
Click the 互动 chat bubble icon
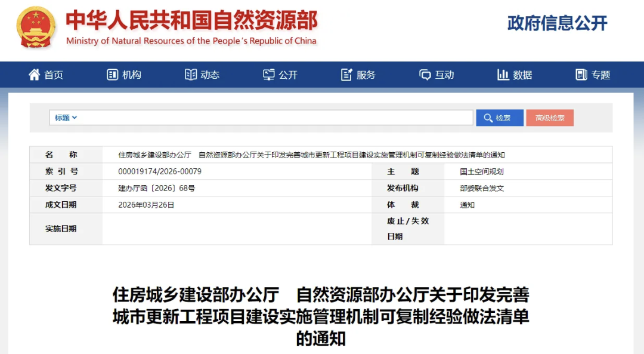point(425,75)
